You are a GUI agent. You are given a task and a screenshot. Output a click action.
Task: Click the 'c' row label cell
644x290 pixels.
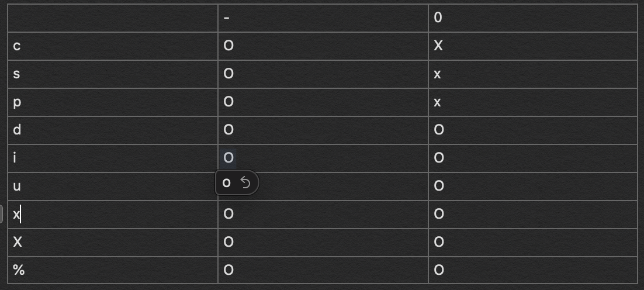(x=113, y=46)
